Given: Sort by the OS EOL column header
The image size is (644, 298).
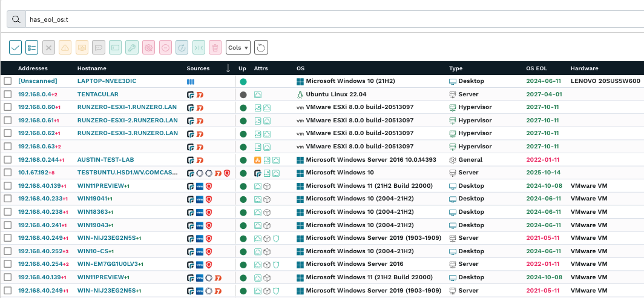Looking at the screenshot, I should pyautogui.click(x=537, y=68).
